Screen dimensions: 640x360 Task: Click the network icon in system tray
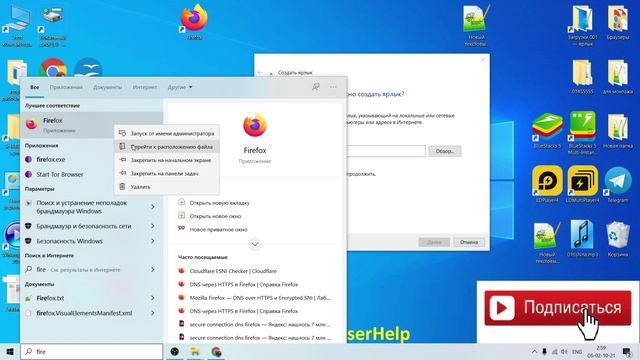[x=554, y=351]
